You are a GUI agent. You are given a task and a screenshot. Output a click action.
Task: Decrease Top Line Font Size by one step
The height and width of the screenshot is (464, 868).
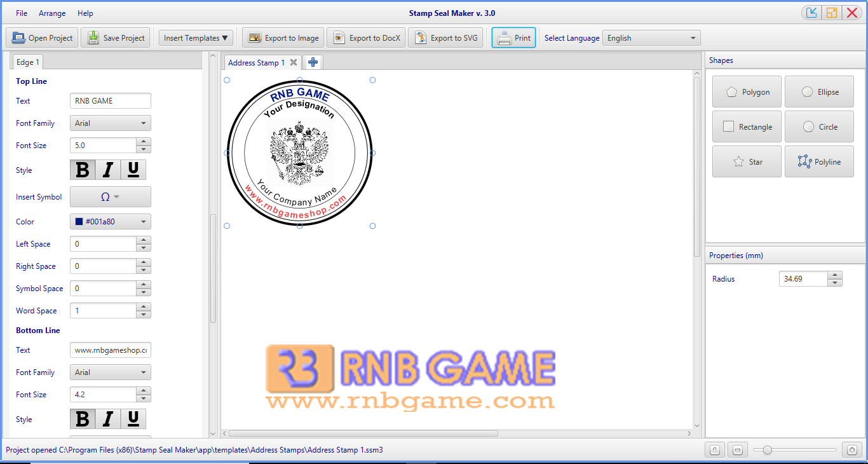pyautogui.click(x=144, y=149)
